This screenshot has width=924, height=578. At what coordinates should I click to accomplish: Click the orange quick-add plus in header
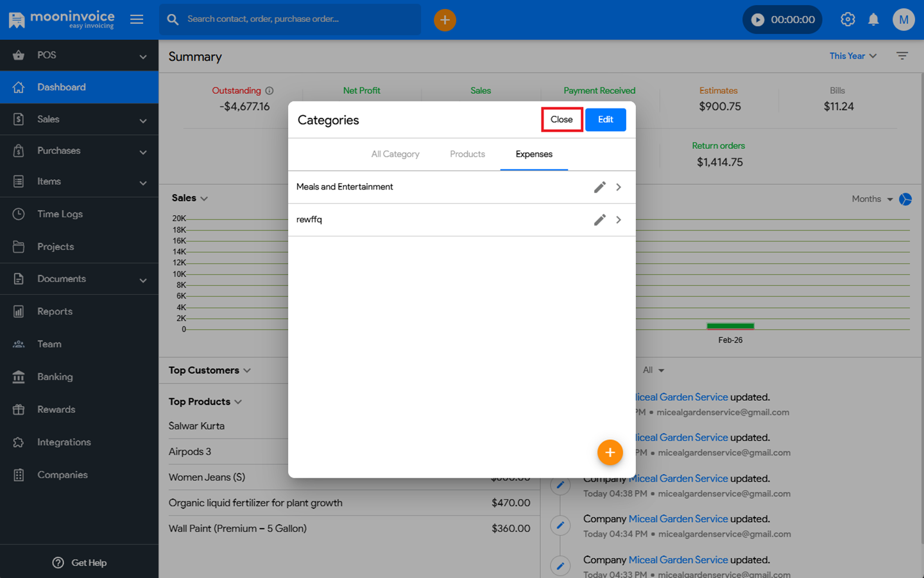tap(445, 20)
